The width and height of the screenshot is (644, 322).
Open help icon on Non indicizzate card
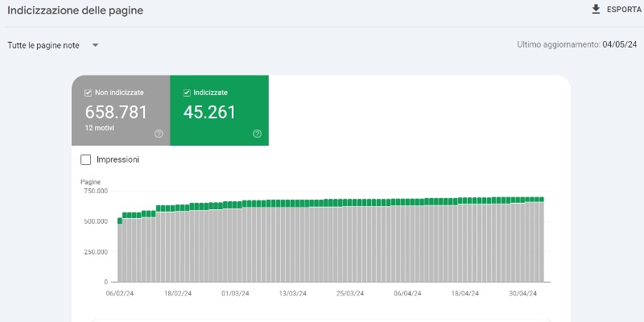pos(159,134)
